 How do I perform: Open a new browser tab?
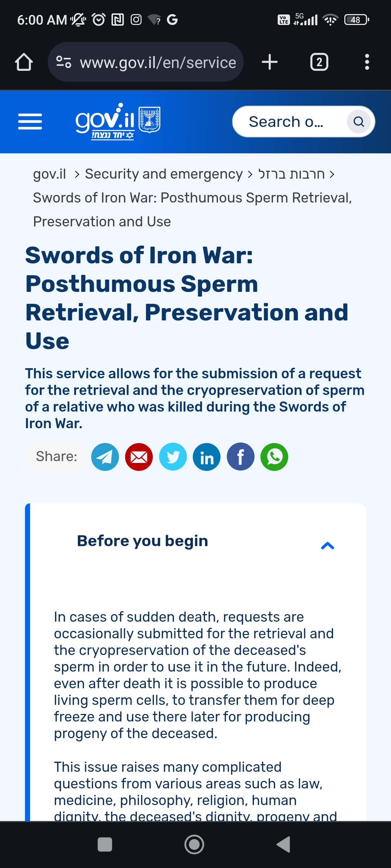(270, 62)
